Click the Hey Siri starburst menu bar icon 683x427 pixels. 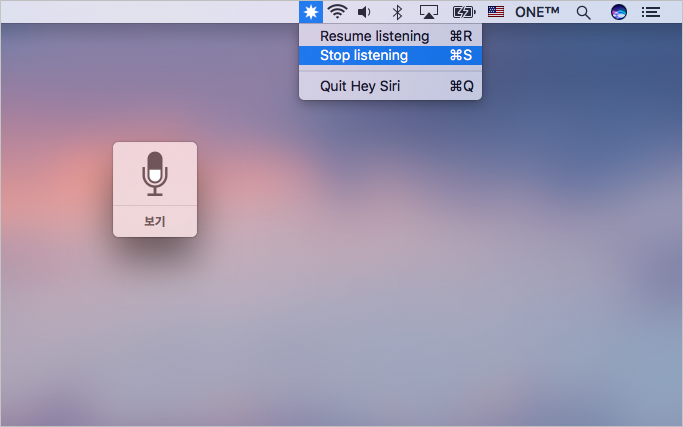(x=311, y=12)
